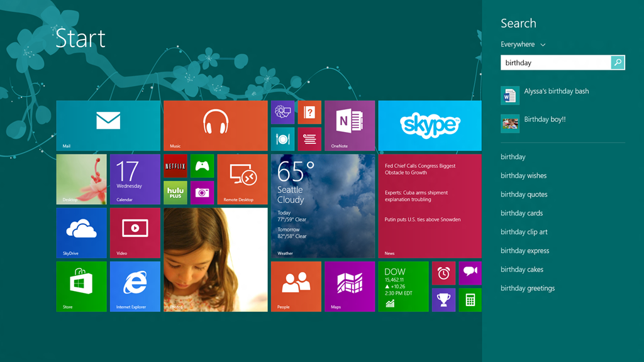Click the Word document icon result
This screenshot has width=644, height=362.
[x=509, y=96]
